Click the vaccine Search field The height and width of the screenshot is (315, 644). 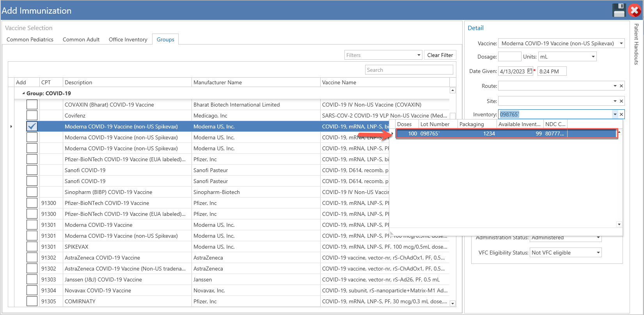click(x=409, y=70)
